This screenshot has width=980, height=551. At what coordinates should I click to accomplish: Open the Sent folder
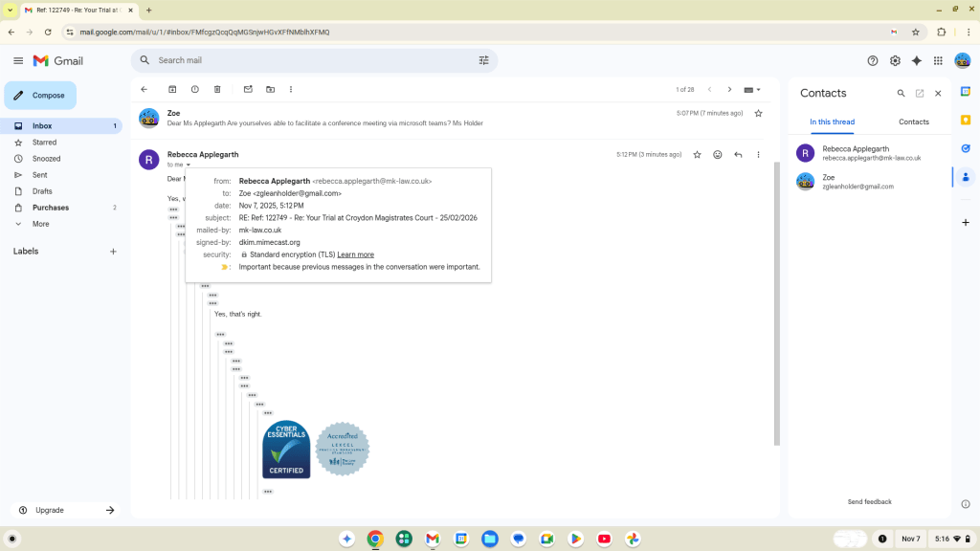click(x=40, y=175)
